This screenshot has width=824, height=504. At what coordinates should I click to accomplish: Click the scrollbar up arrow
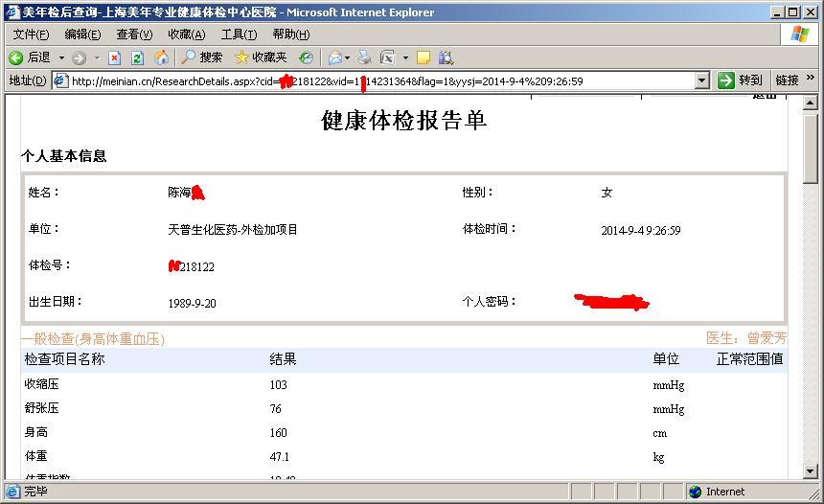click(811, 103)
